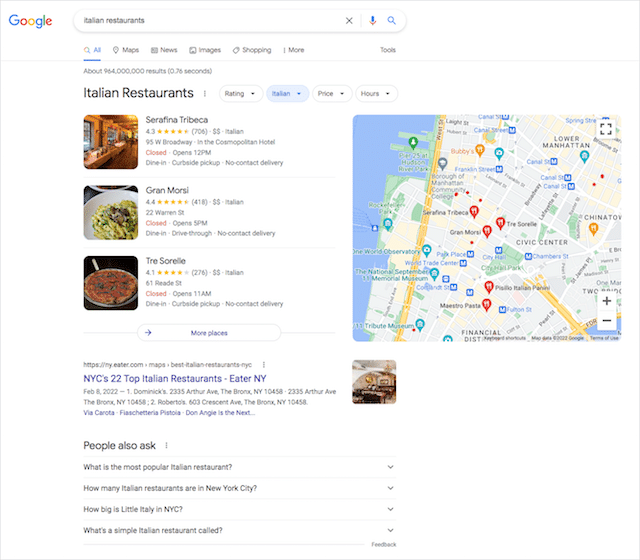
Task: Click 9/11 Tribute Museum map marker
Action: (420, 324)
